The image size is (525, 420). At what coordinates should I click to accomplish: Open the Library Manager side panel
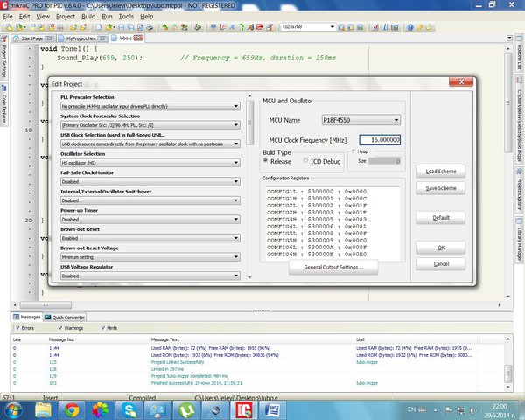[520, 240]
